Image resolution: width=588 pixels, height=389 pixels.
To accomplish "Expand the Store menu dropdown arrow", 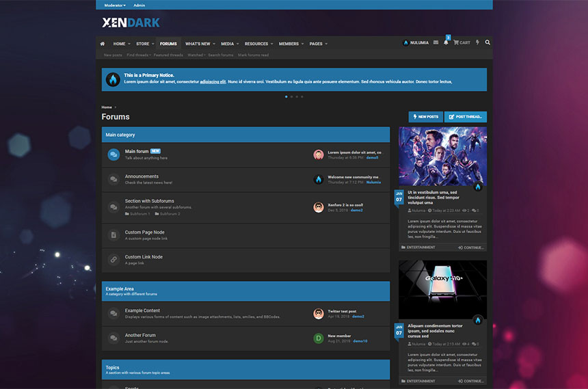I will pos(152,44).
